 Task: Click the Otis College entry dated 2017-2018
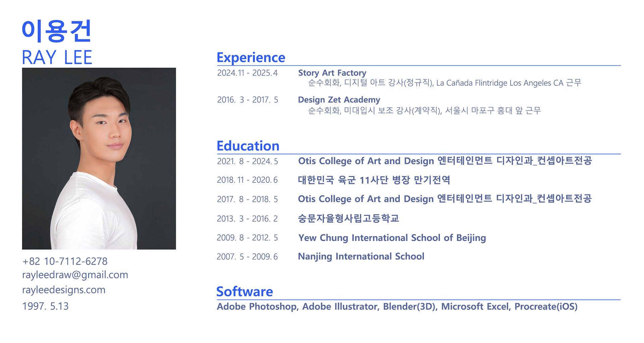click(445, 199)
